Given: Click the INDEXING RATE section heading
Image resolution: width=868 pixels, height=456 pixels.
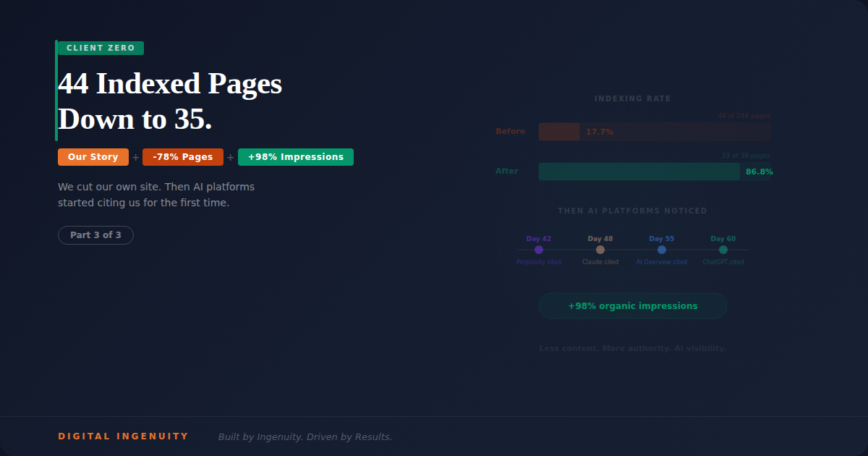Looking at the screenshot, I should point(632,98).
